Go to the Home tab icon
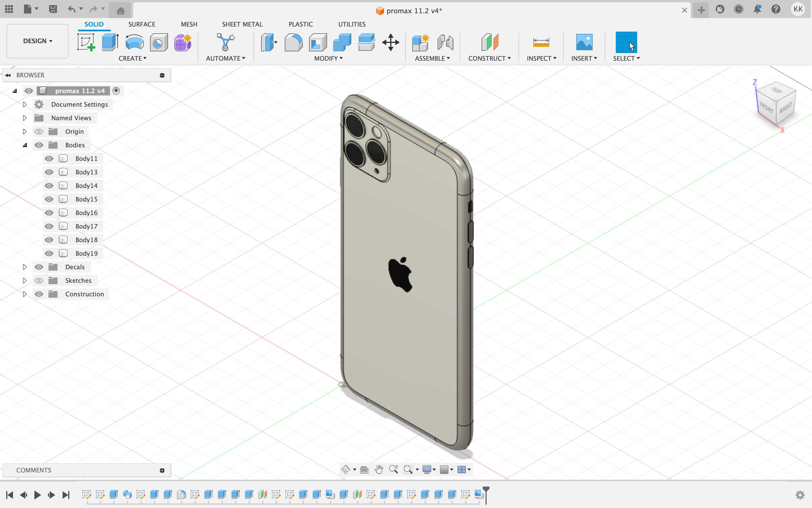Viewport: 812px width, 508px height. point(120,10)
